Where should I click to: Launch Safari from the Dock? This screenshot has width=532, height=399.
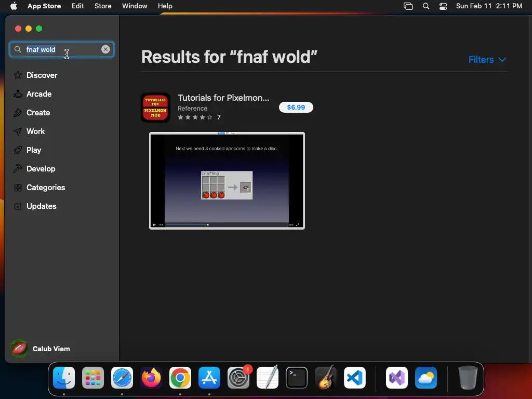(122, 378)
